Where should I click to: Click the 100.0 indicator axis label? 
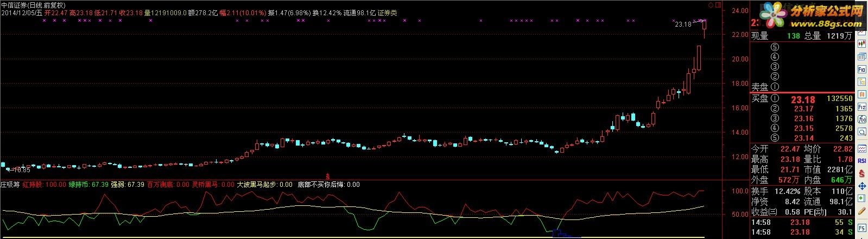(x=740, y=191)
